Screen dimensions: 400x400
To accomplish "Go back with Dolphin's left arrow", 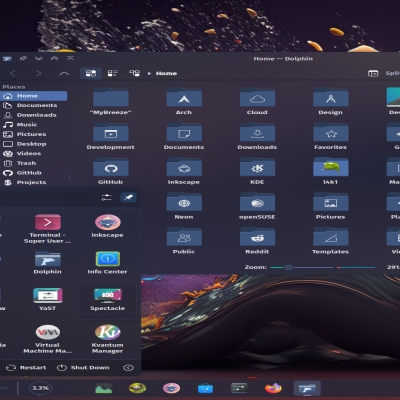I will [x=13, y=73].
